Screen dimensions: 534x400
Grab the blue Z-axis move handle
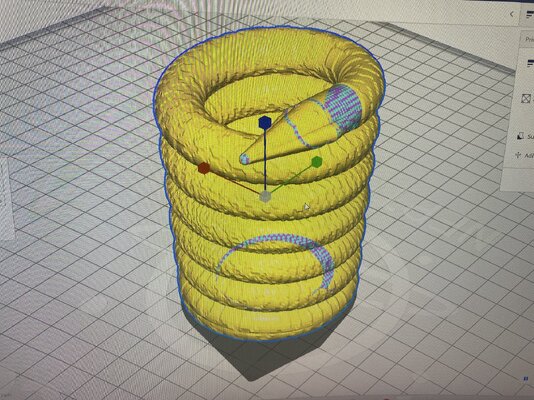[264, 123]
